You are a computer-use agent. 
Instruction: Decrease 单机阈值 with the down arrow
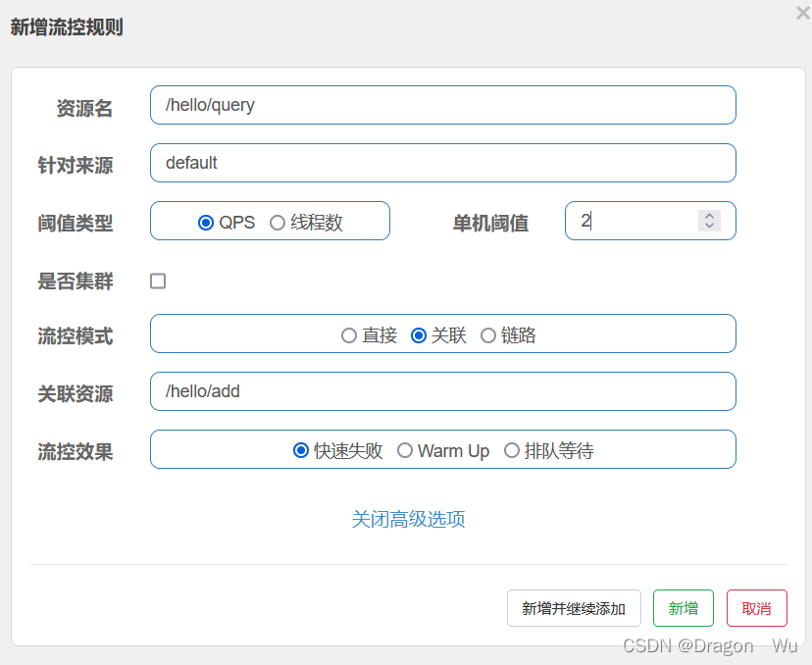[709, 226]
